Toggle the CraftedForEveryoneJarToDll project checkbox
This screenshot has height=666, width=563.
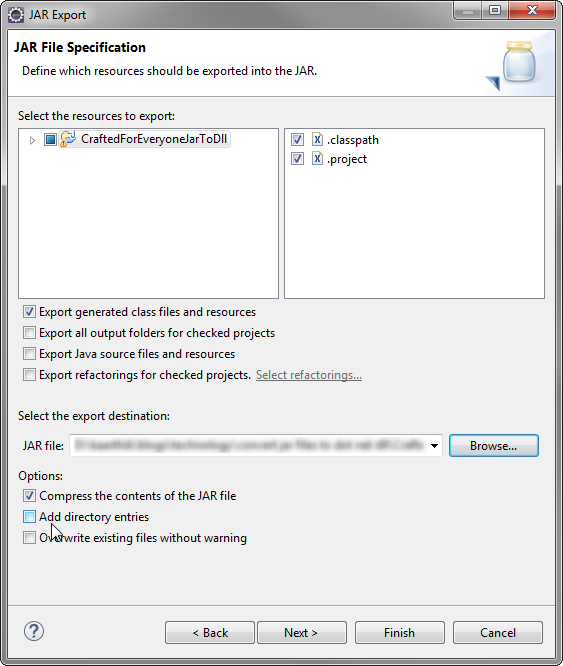[x=50, y=139]
